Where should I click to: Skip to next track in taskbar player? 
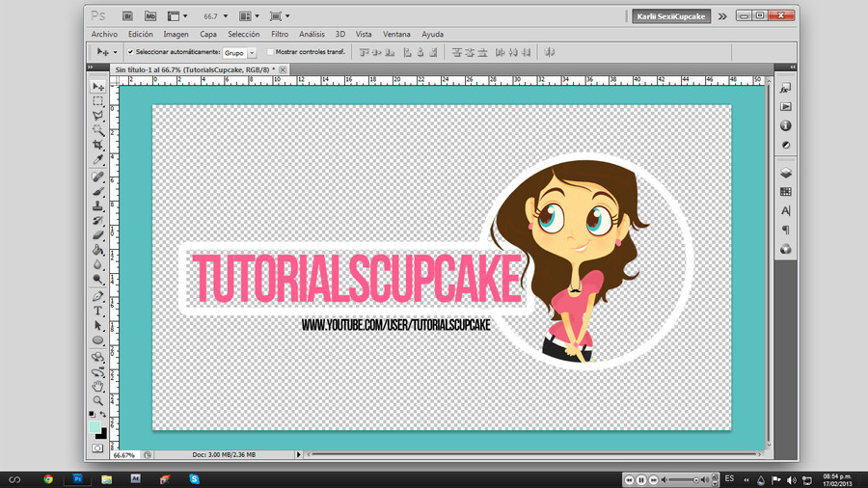(x=653, y=479)
